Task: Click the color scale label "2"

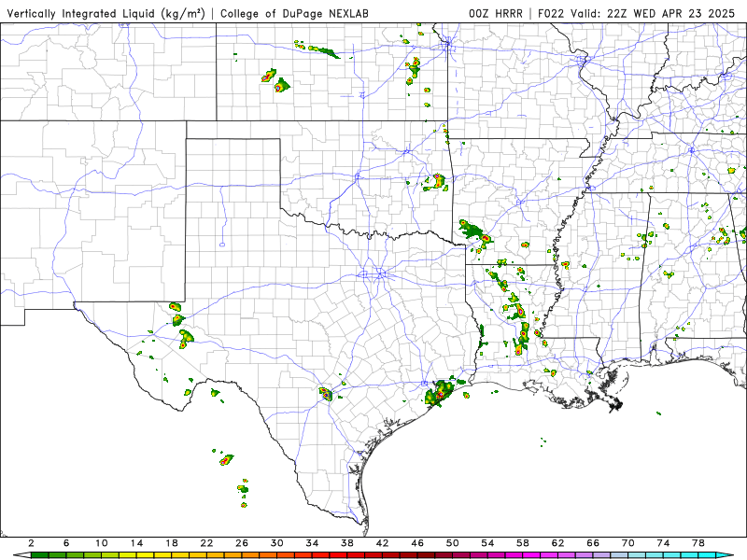Action: 31,543
